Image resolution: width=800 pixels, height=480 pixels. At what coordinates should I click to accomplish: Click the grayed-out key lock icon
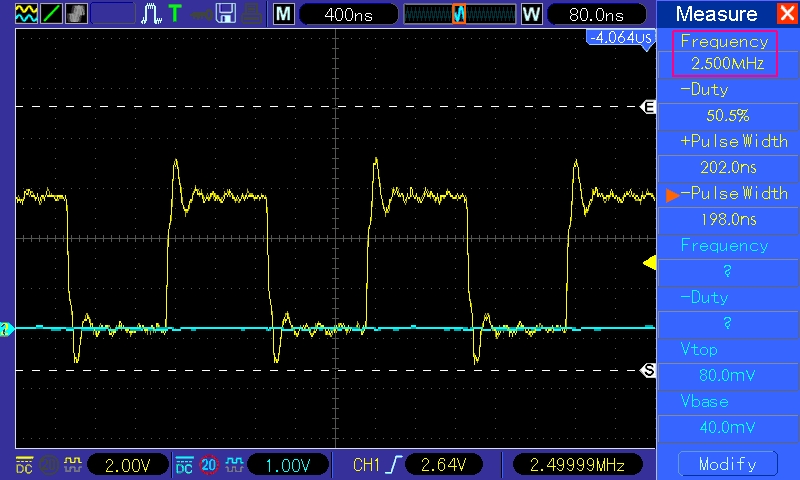(x=202, y=14)
